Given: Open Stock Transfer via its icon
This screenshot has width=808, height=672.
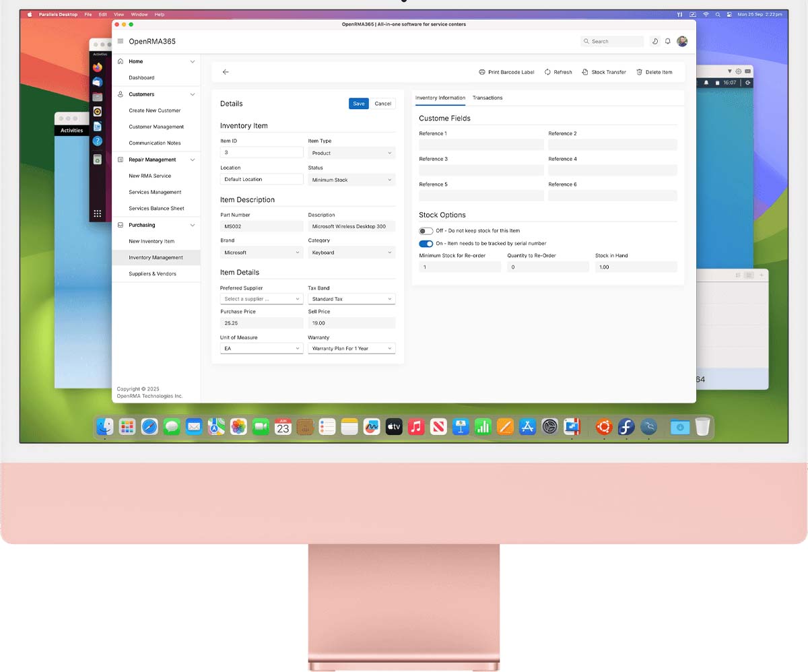Looking at the screenshot, I should 584,72.
